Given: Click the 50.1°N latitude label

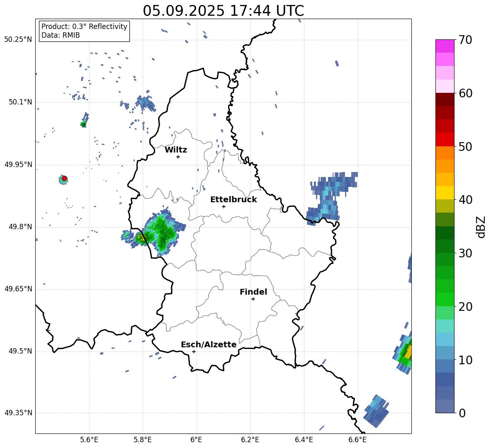Looking at the screenshot, I should 20,102.
